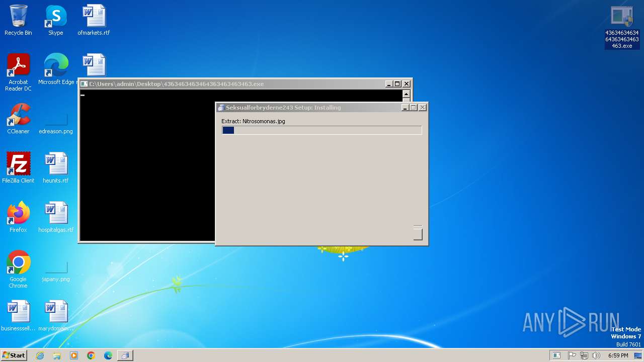Viewport: 644px width, 362px height.
Task: Select the heunits.rtf document
Action: (x=56, y=168)
